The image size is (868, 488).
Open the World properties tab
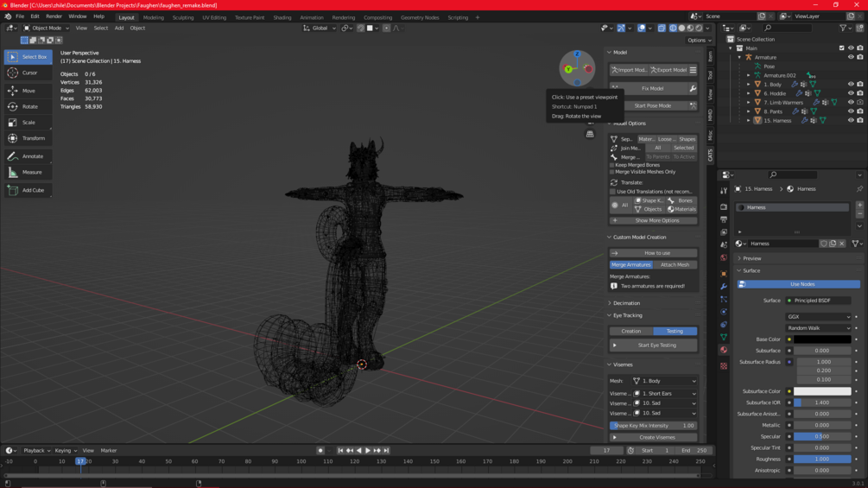tap(724, 258)
